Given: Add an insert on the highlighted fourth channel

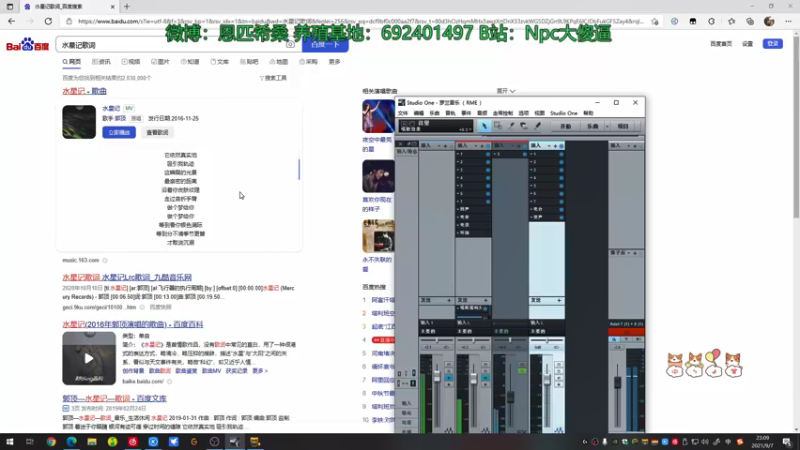Looking at the screenshot, I should (555, 146).
